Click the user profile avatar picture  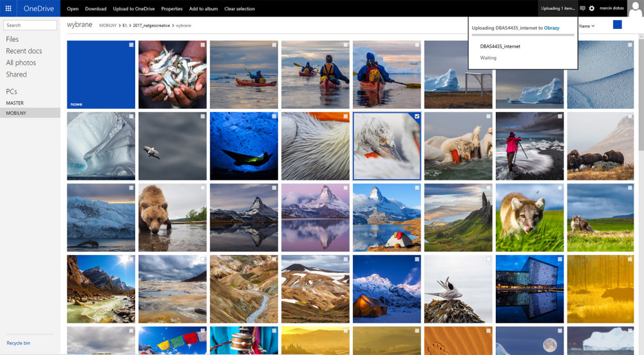coord(636,8)
